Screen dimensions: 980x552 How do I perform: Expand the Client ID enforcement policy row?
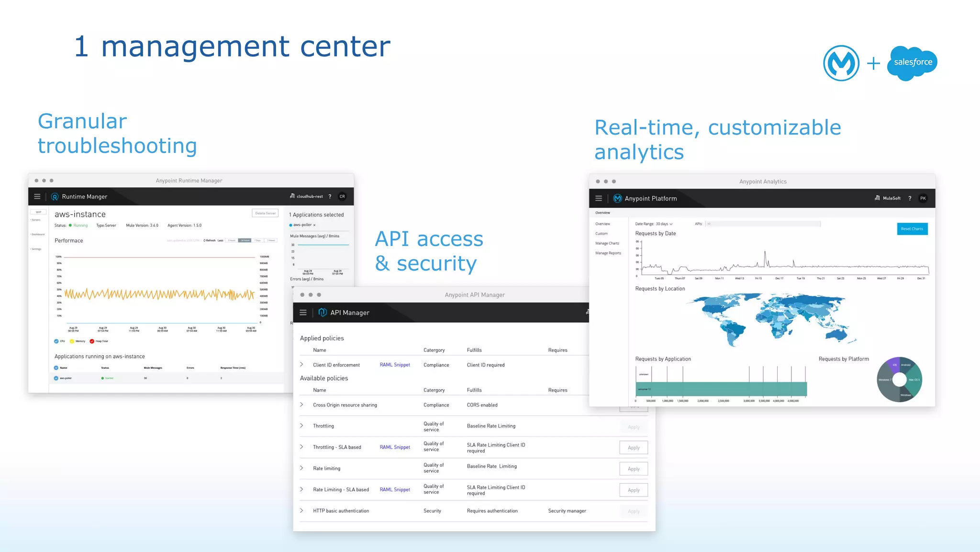pyautogui.click(x=302, y=364)
